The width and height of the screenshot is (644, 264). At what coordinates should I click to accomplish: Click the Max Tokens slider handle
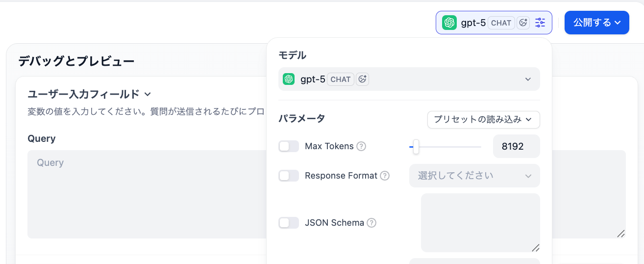416,146
